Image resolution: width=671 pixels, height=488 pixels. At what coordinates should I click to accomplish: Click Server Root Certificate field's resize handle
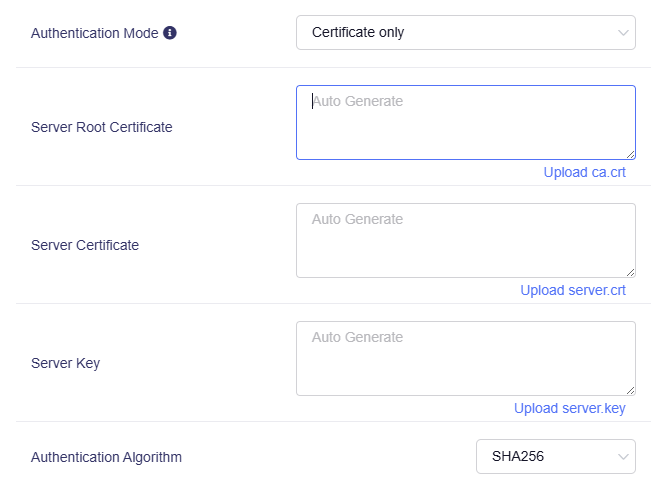coord(630,154)
